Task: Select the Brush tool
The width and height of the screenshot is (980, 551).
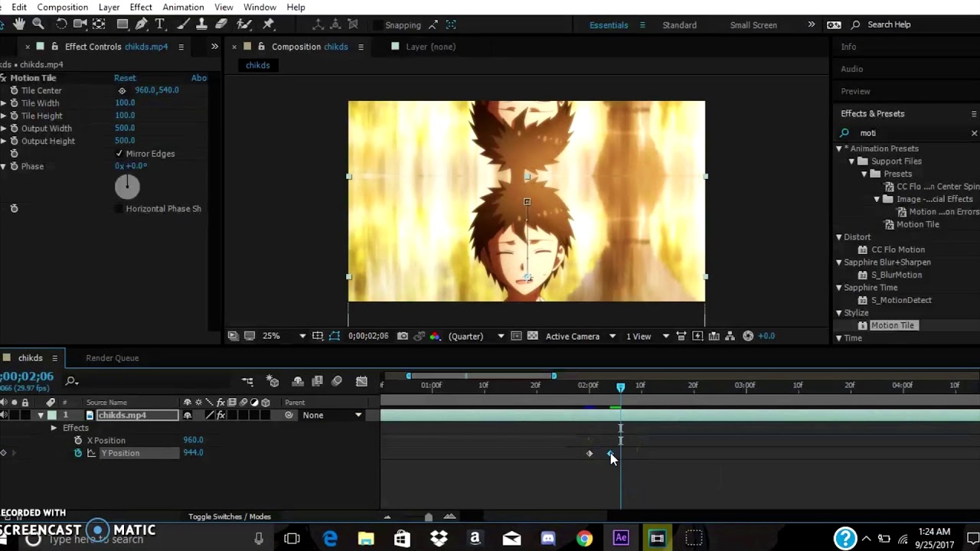Action: click(x=184, y=24)
